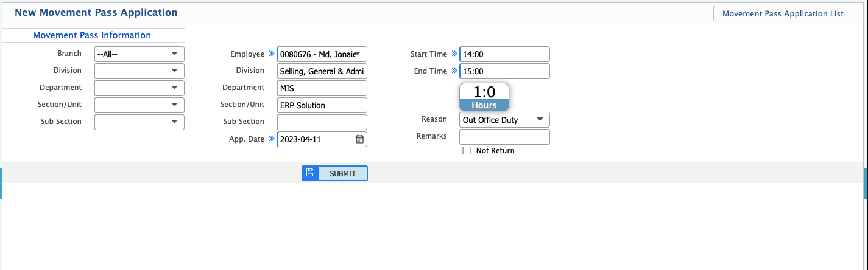The height and width of the screenshot is (270, 868).
Task: Open the left Section/Unit filter dropdown
Action: [x=139, y=105]
